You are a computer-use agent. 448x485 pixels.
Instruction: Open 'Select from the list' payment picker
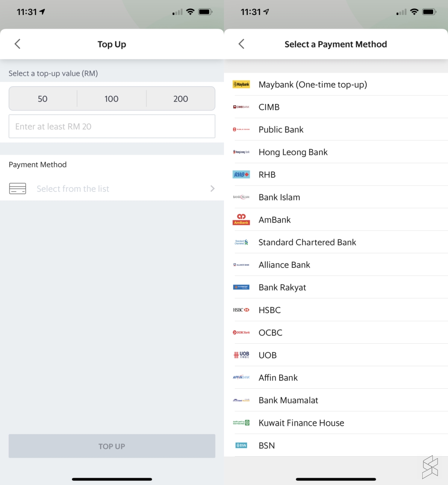click(x=73, y=189)
